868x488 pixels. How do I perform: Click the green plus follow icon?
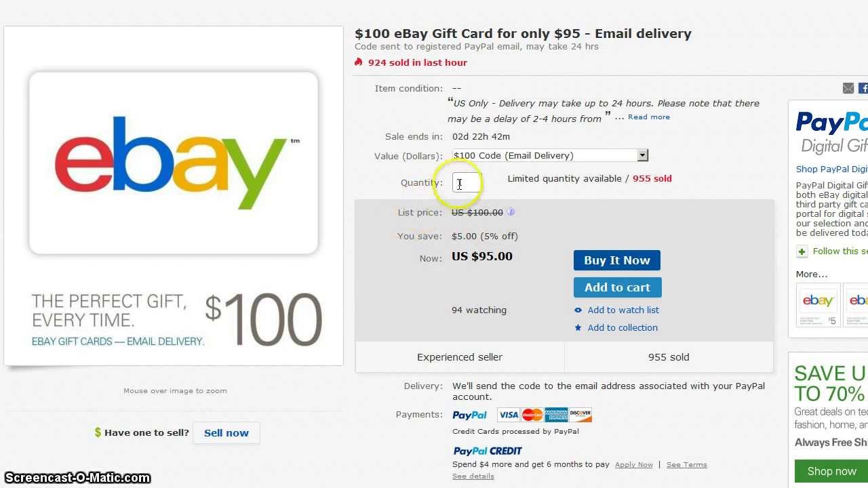[x=802, y=251]
